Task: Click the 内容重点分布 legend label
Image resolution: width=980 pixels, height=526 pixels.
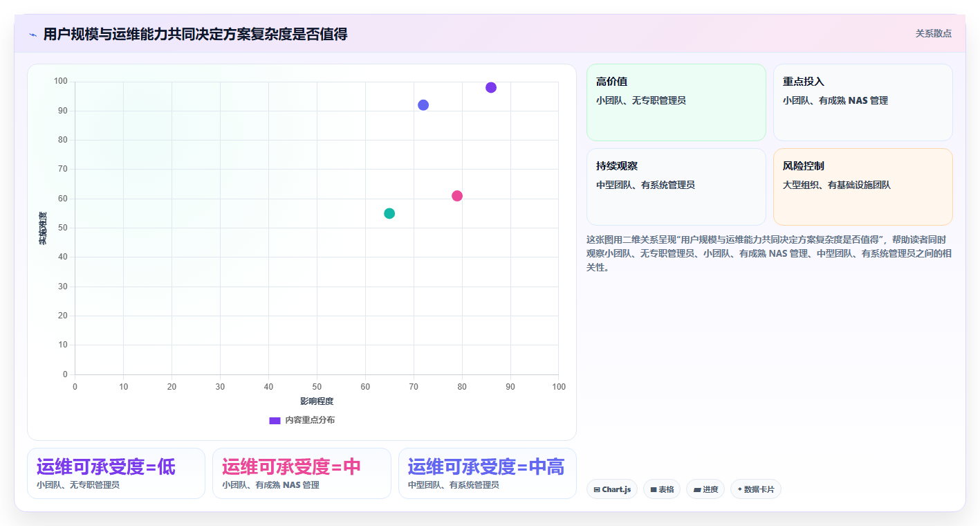Action: (x=310, y=420)
